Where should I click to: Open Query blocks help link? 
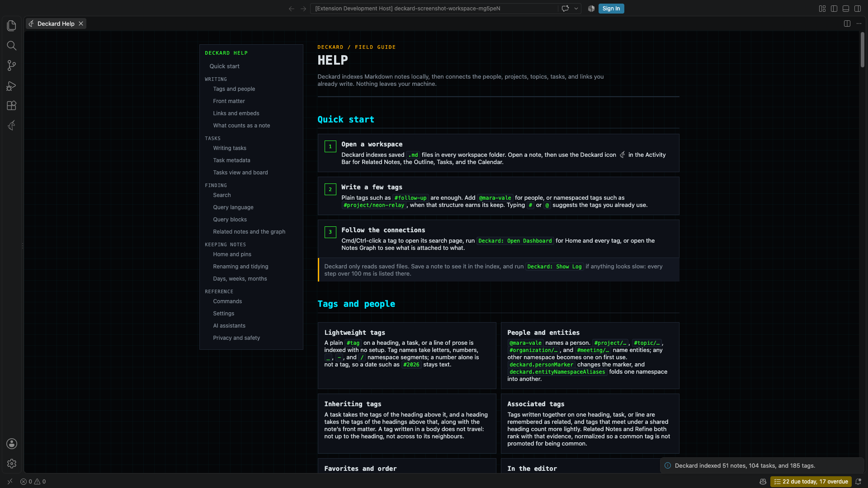click(x=230, y=220)
